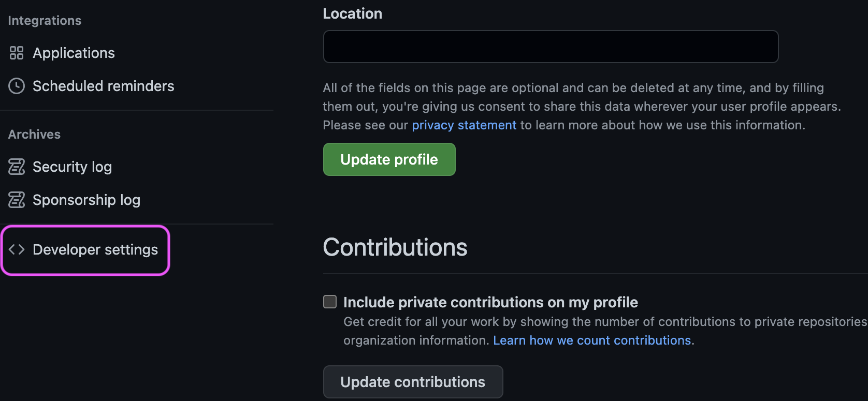Click the Update contributions button

[413, 382]
